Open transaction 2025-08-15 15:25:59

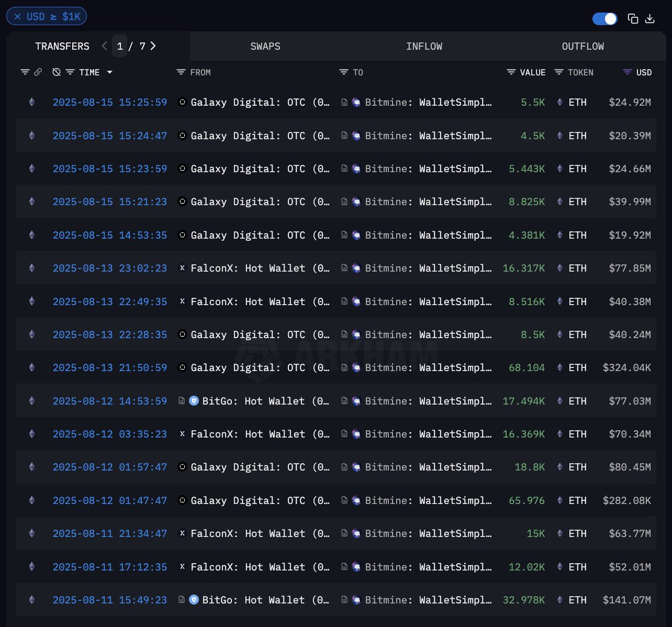pos(110,102)
